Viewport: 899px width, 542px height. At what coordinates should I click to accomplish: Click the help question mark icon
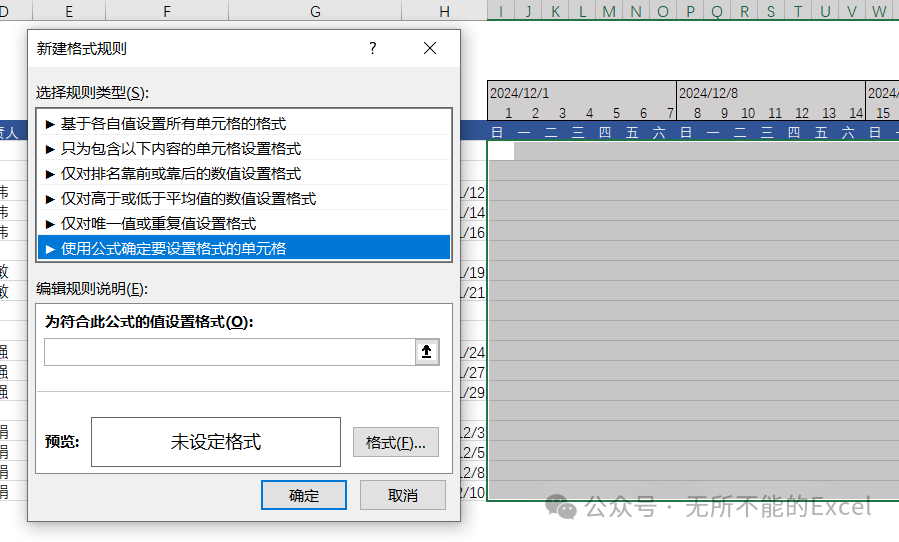[373, 48]
